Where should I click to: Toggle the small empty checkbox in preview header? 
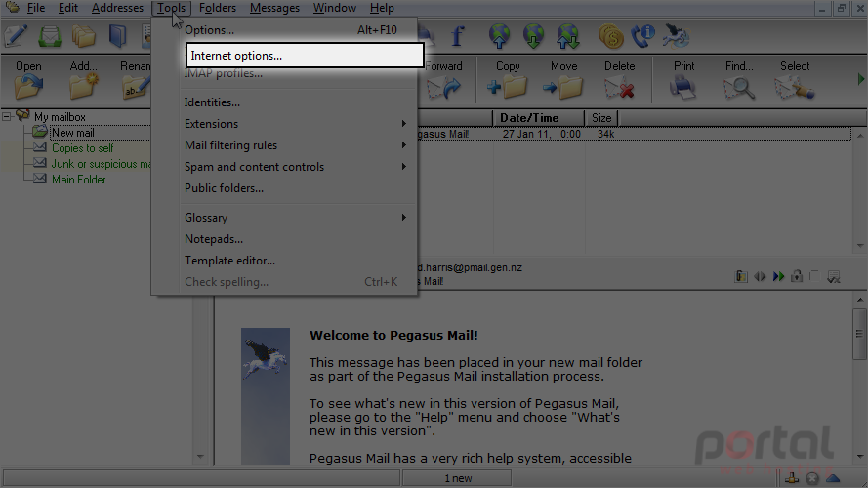click(814, 275)
